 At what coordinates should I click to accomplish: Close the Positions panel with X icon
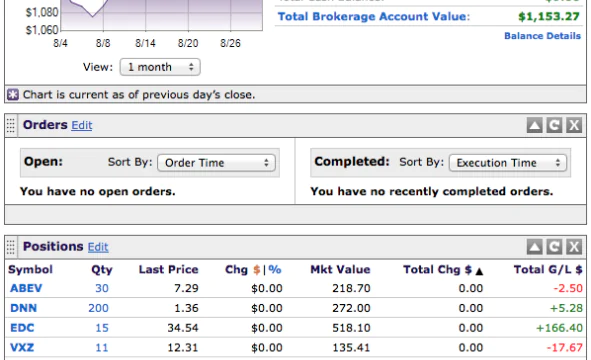574,247
